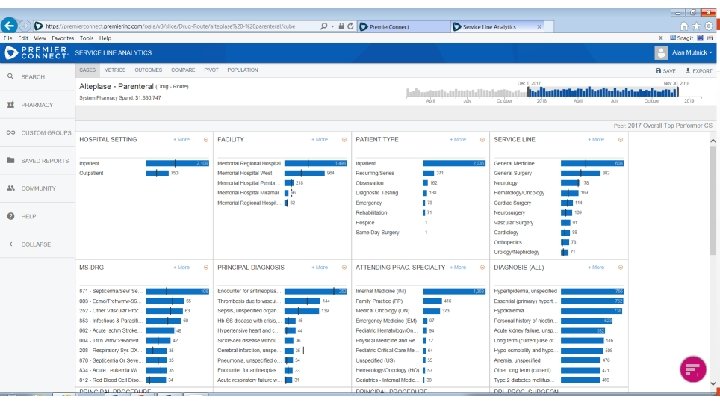Viewport: 720px width, 405px height.
Task: Click the date range timeline histogram
Action: [542, 92]
